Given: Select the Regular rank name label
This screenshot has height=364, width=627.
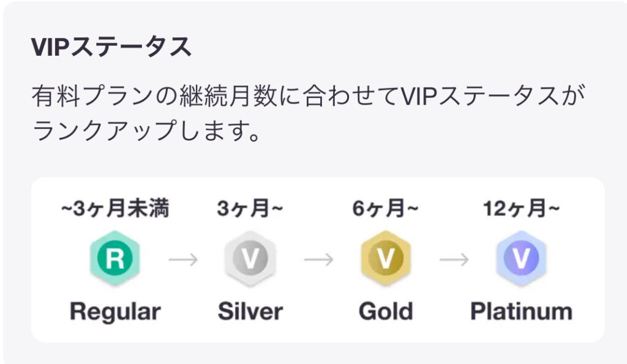Looking at the screenshot, I should 115,312.
